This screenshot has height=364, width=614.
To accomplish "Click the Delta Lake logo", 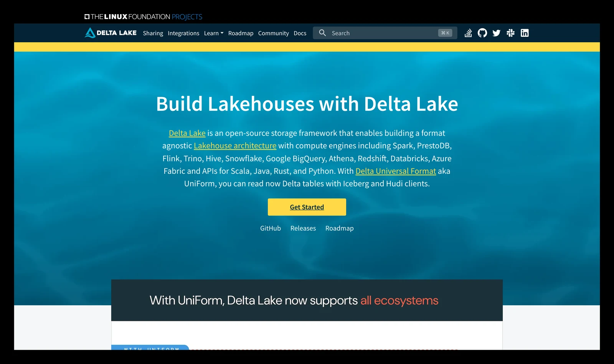I will 111,33.
